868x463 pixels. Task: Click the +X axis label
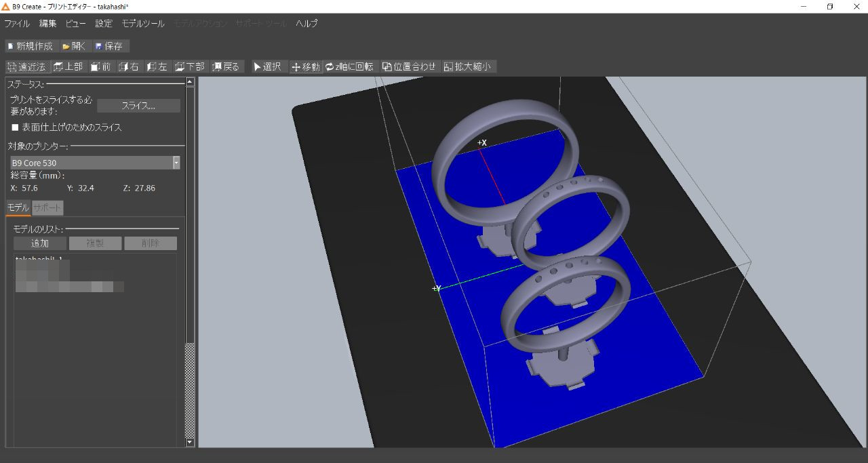coord(481,143)
